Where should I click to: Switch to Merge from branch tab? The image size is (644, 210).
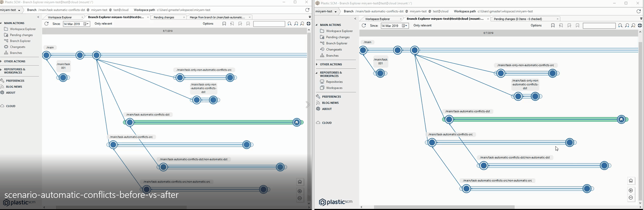click(217, 17)
